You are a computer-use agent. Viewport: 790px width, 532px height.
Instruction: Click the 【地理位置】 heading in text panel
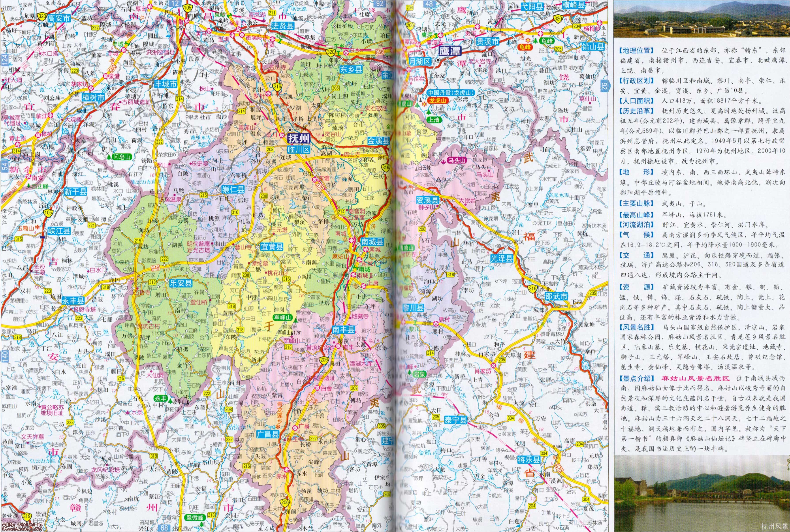coord(636,51)
